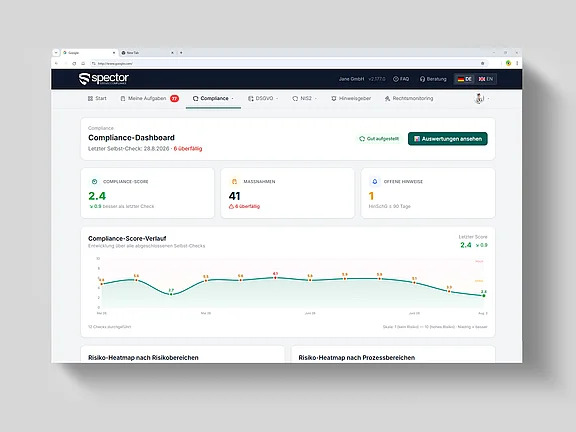576x432 pixels.
Task: Open the FAQ help link
Action: 401,79
